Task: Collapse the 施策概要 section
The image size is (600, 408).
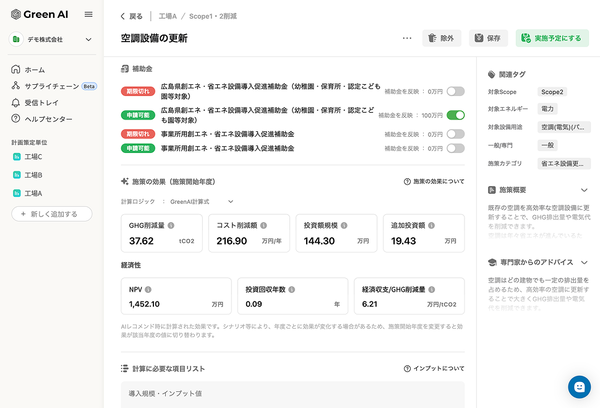Action: tap(583, 189)
